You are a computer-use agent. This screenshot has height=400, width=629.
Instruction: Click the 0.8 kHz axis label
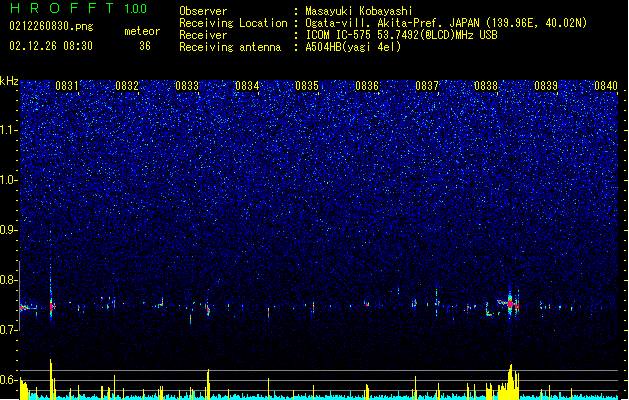coord(9,280)
